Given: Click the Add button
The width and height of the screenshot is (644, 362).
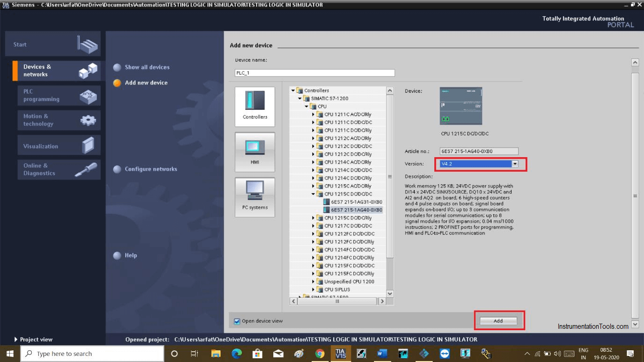Looking at the screenshot, I should 498,321.
